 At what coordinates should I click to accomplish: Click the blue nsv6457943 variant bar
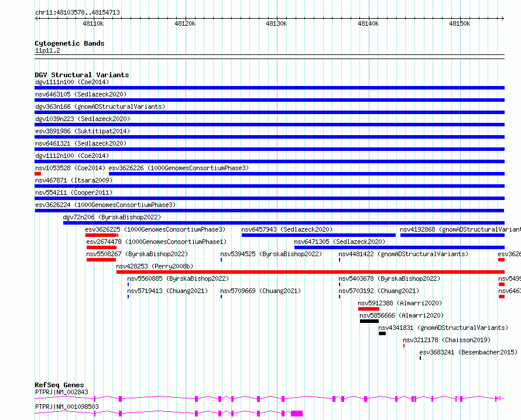click(x=318, y=235)
